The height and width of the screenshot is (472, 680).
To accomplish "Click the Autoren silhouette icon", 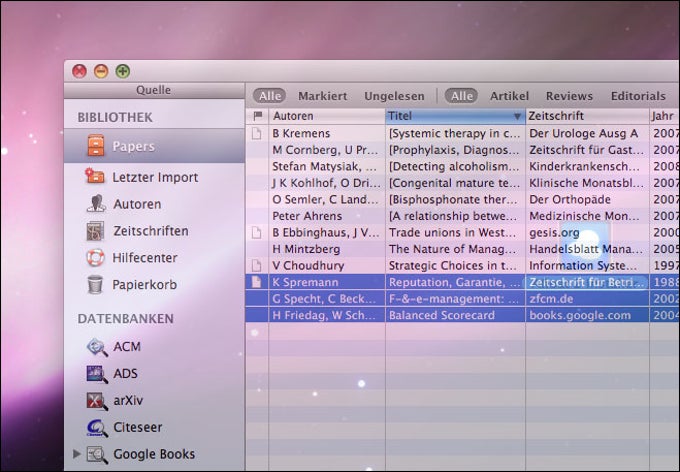I will 96,203.
